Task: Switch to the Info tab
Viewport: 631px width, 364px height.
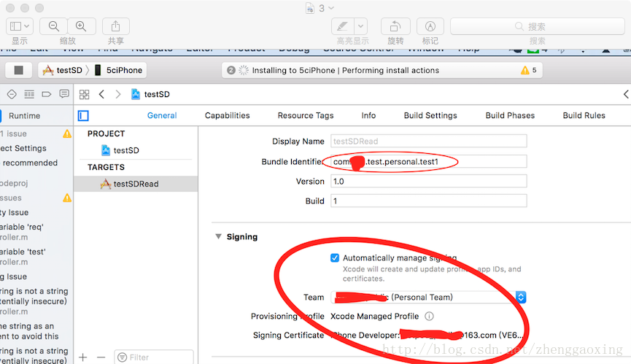Action: pos(368,115)
